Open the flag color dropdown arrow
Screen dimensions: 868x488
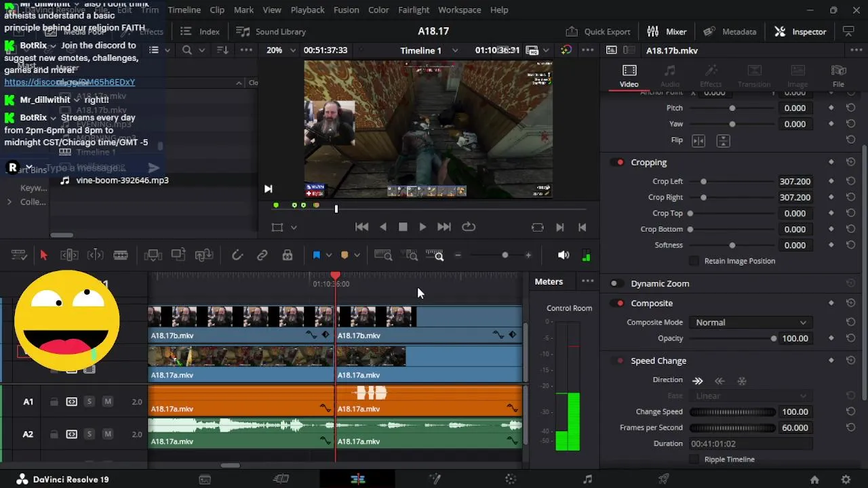[329, 256]
